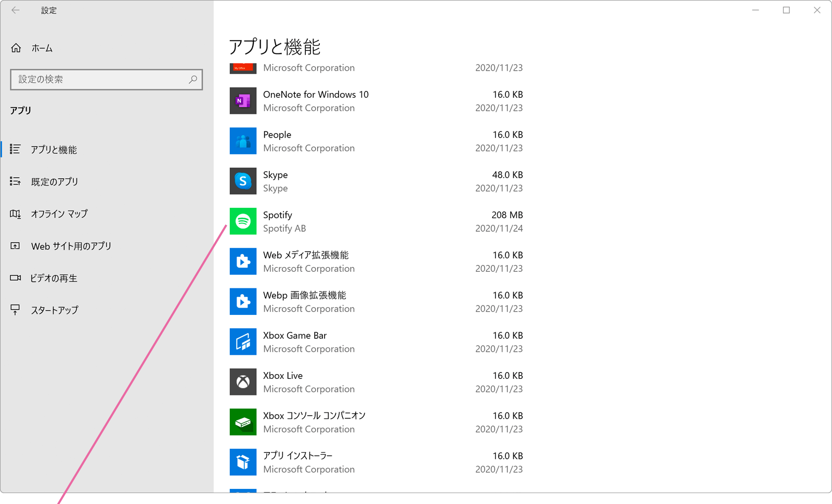Click the 2020/11/24 install date
Image resolution: width=832 pixels, height=504 pixels.
499,228
